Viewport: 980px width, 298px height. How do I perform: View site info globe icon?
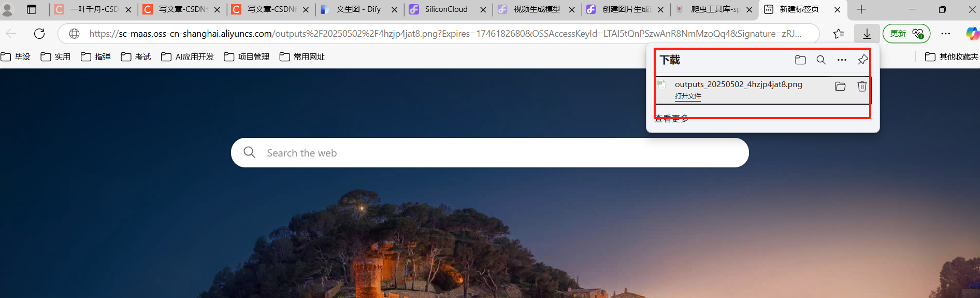pos(75,34)
